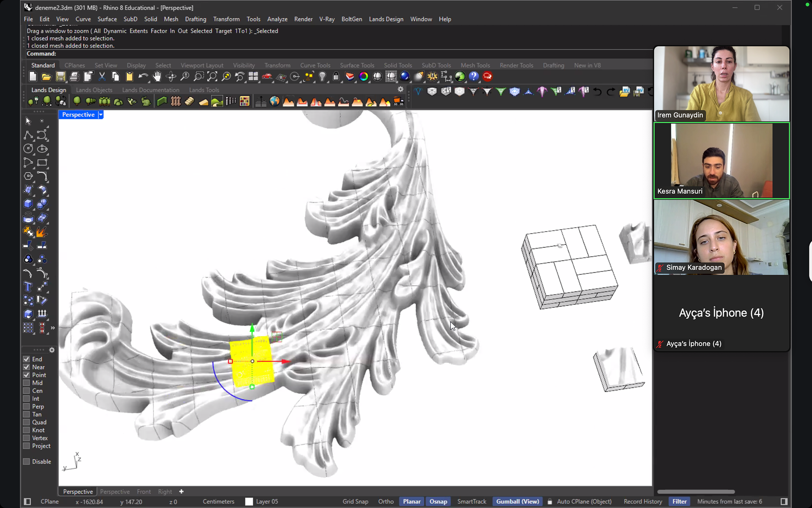812x508 pixels.
Task: Save the model with the floppy disk icon
Action: [x=60, y=77]
